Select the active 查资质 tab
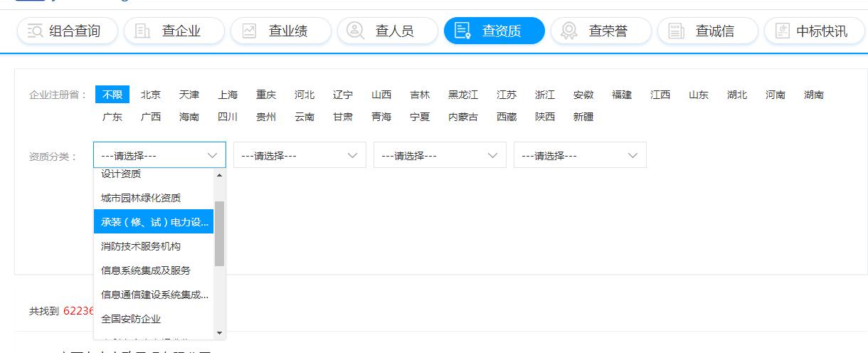868x353 pixels. [494, 31]
